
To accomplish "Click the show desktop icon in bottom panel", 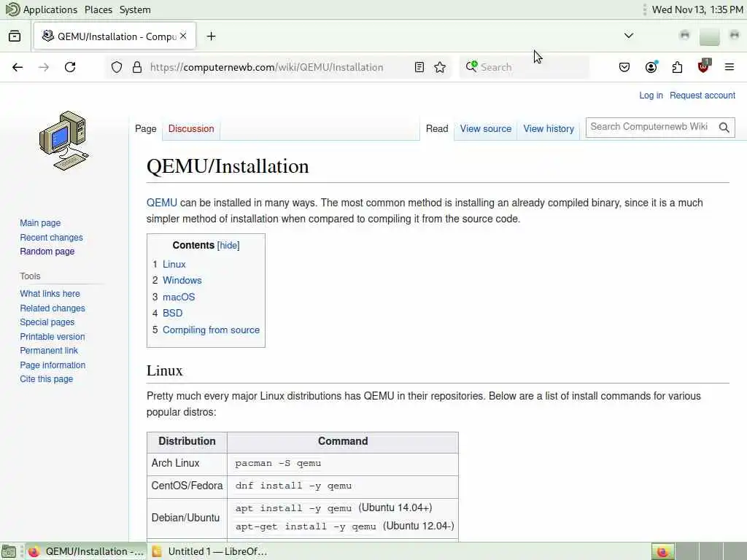I will click(x=9, y=551).
